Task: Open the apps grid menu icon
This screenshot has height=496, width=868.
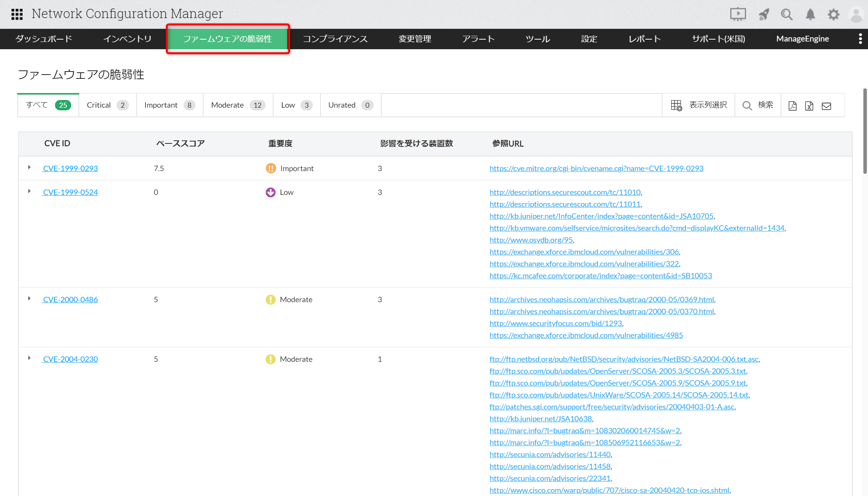Action: (x=17, y=14)
